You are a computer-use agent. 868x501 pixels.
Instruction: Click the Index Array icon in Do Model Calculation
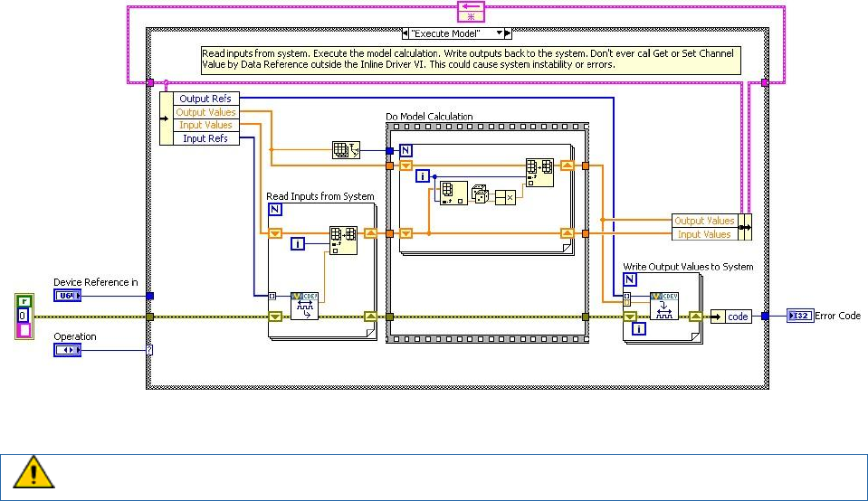pyautogui.click(x=453, y=194)
